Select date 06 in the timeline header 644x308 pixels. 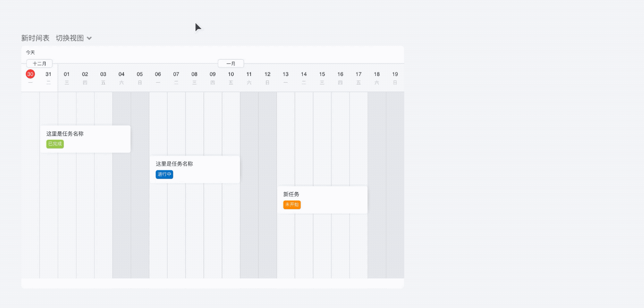coord(158,74)
